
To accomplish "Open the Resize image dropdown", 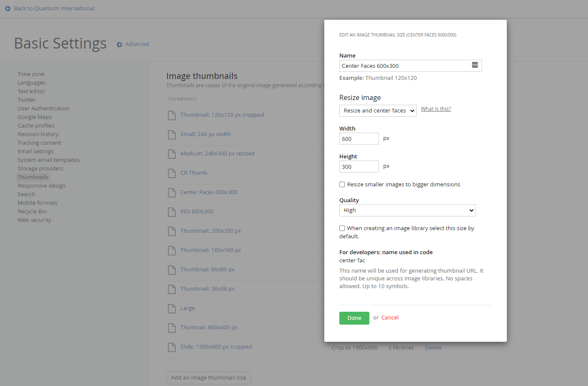I will tap(378, 110).
